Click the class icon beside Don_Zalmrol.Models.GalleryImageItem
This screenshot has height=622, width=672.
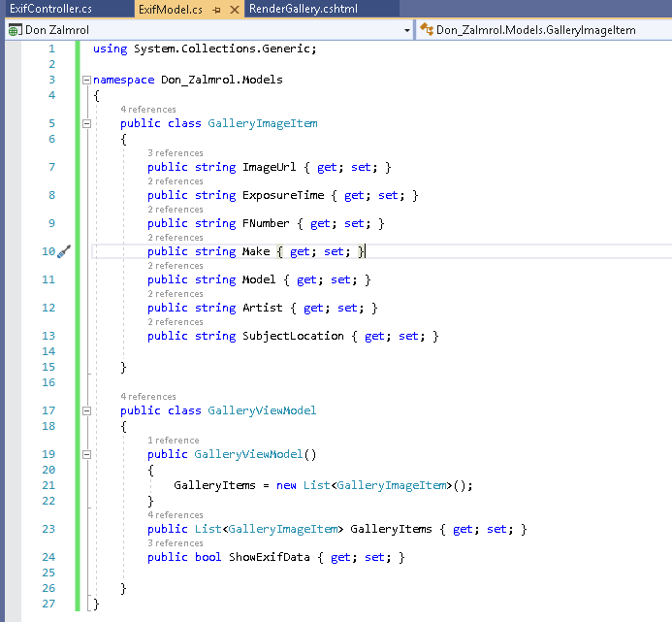pos(427,29)
